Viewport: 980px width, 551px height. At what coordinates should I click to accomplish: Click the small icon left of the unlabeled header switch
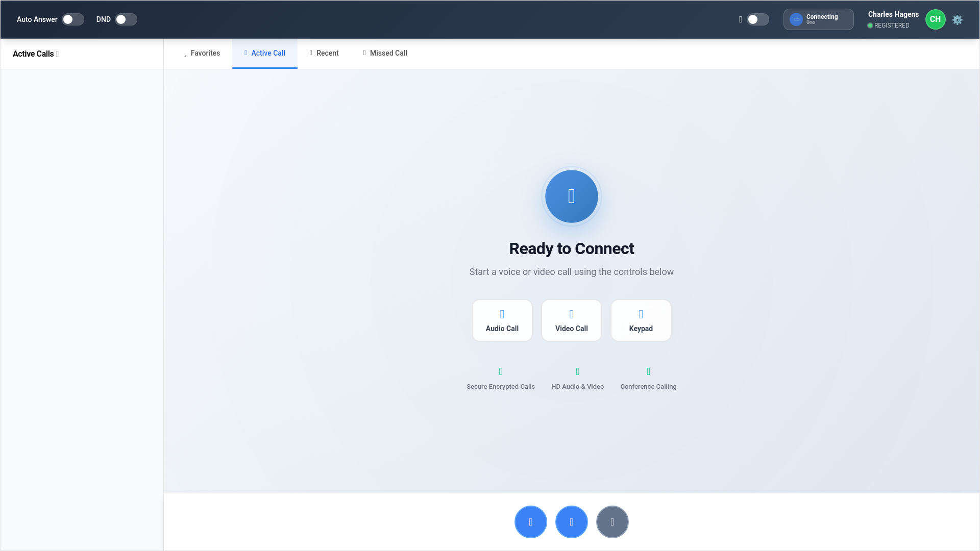coord(741,19)
